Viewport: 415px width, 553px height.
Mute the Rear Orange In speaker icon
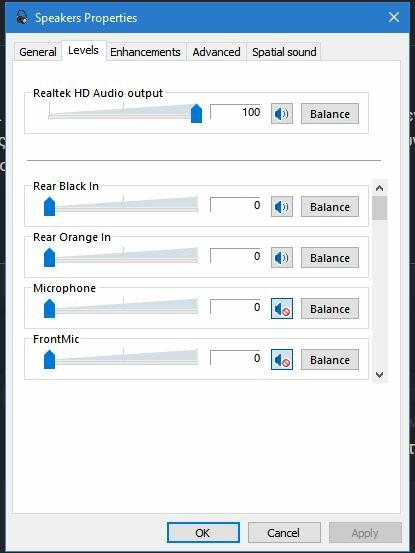coord(282,258)
